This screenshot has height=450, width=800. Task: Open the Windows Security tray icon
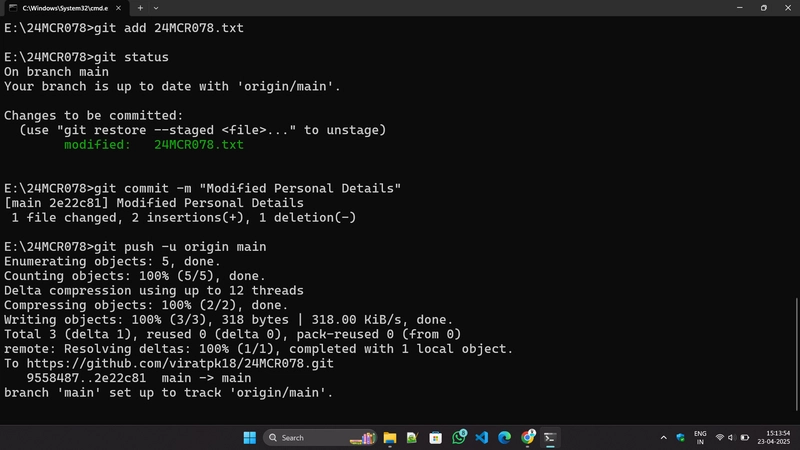tap(680, 438)
